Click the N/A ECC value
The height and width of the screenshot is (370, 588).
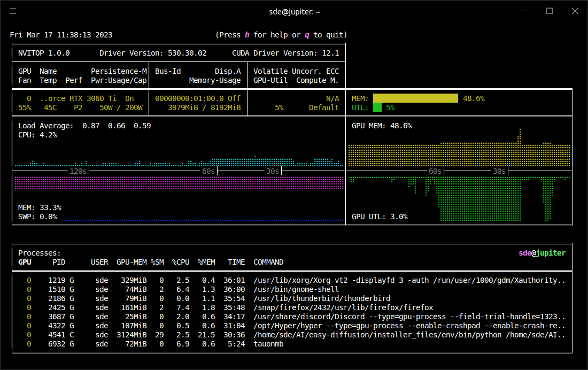[x=332, y=99]
